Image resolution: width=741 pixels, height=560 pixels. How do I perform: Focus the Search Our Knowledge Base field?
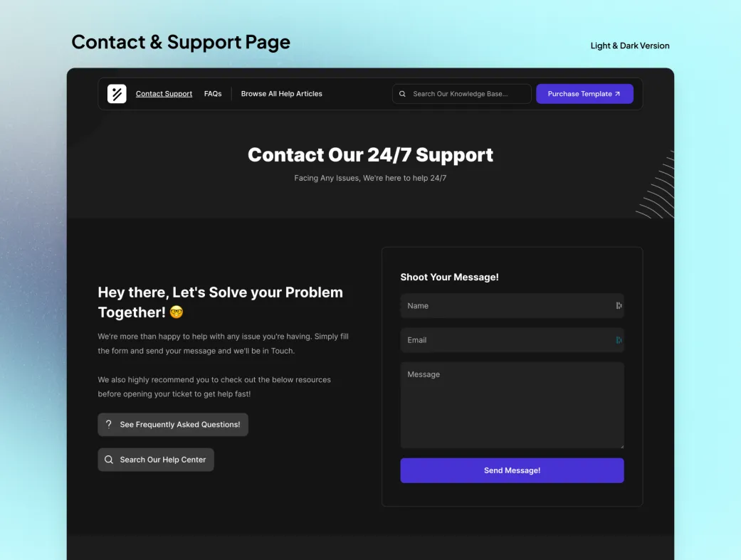pos(462,93)
